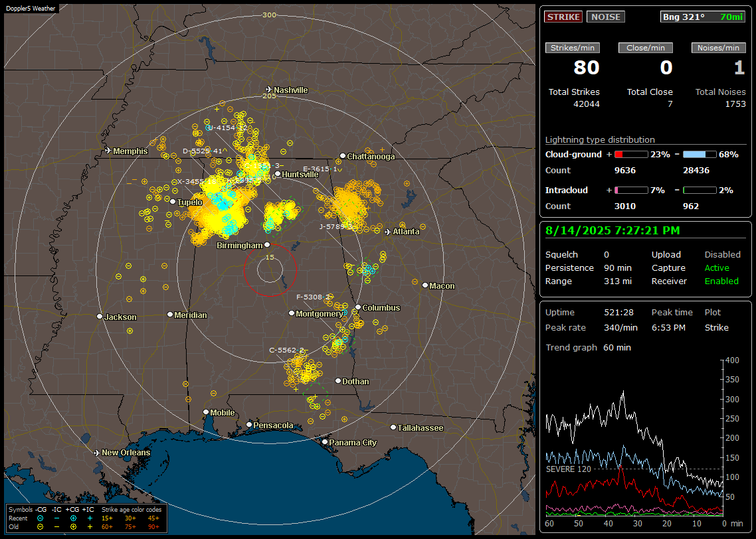Click the SEVERE 120 threshold label
This screenshot has height=539, width=756.
[569, 469]
